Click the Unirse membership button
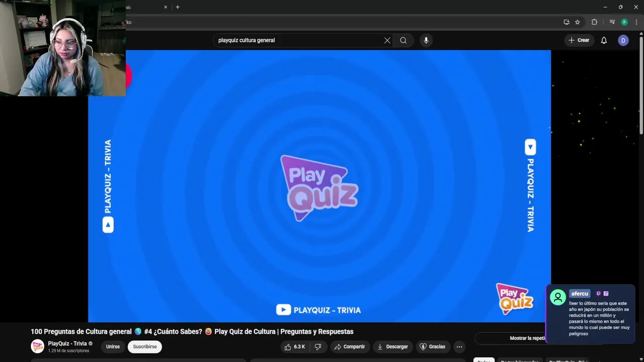 point(113,346)
